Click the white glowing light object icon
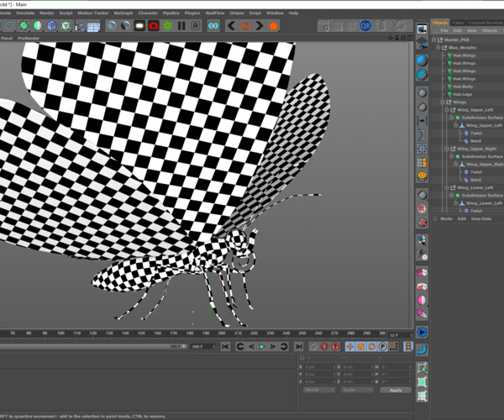The image size is (504, 420). (139, 26)
